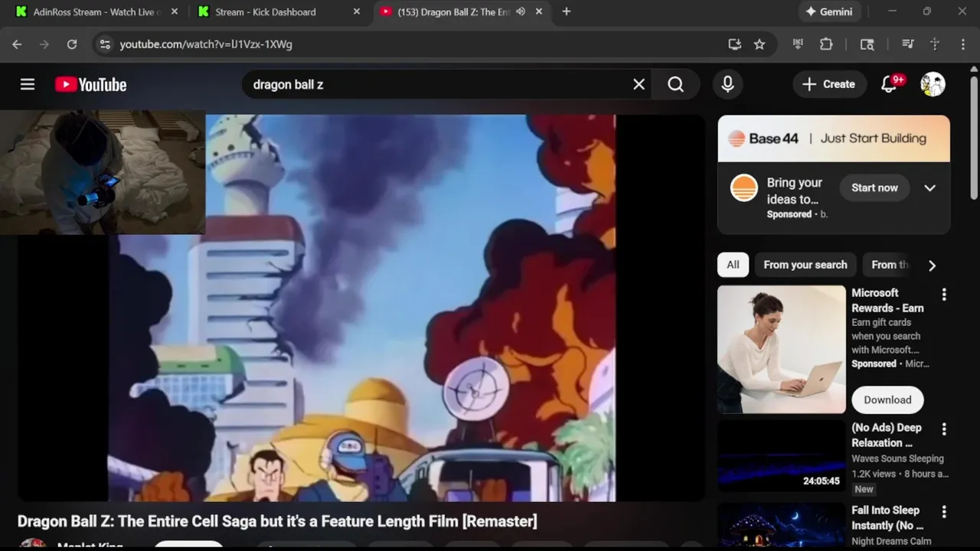Open options for Fall Into Sleep video
This screenshot has width=980, height=551.
coord(944,511)
